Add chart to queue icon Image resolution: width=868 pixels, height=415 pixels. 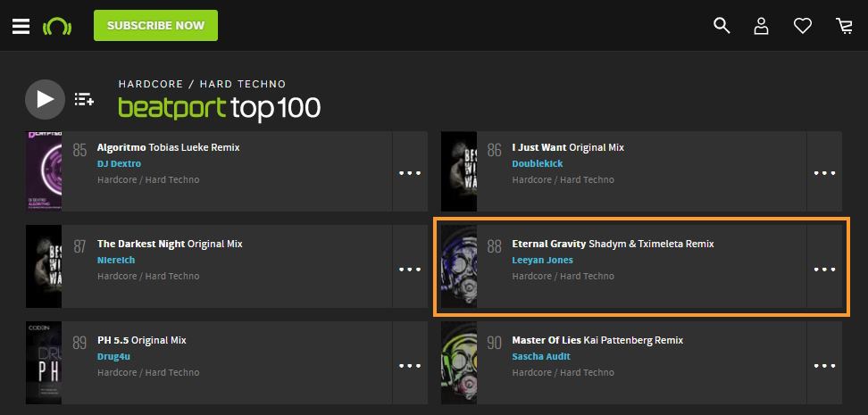pos(84,100)
